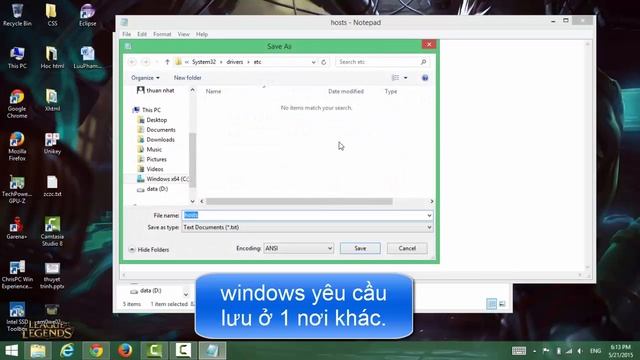Create a New folder in the dialog
The width and height of the screenshot is (640, 360).
(x=187, y=78)
